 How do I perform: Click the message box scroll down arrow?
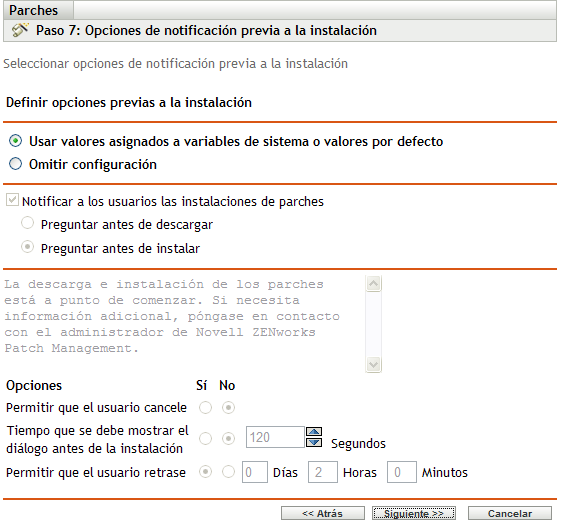(x=374, y=365)
